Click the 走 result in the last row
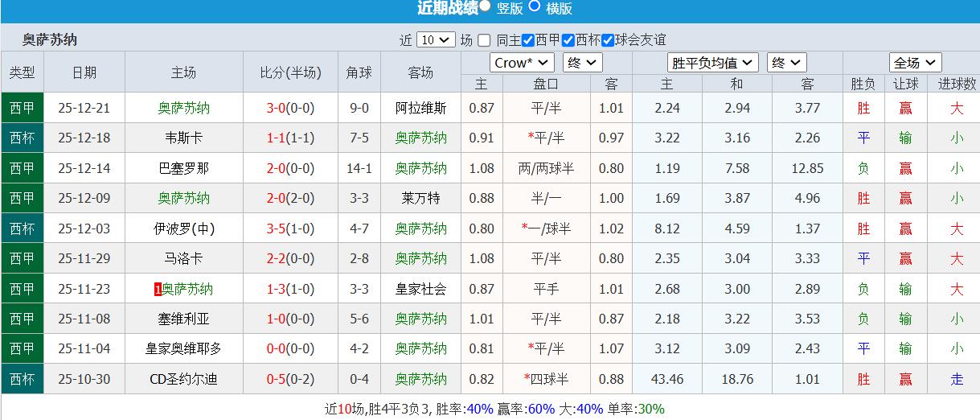This screenshot has height=420, width=980. point(957,379)
